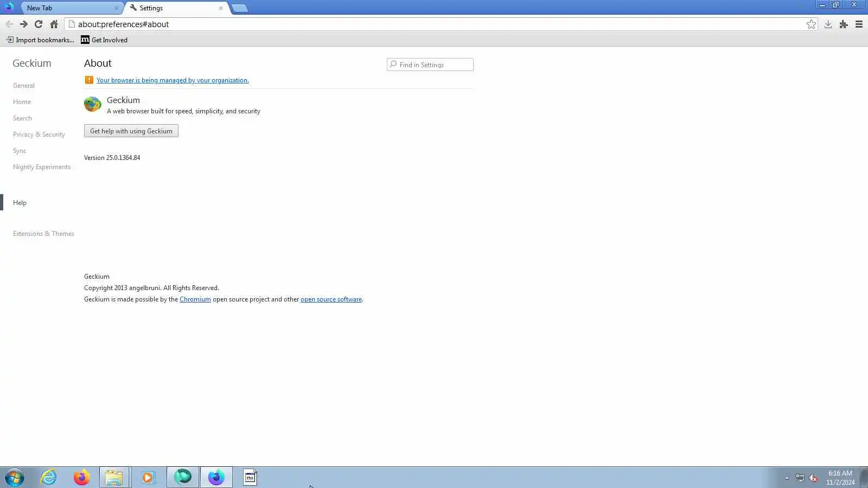Open the home page icon
This screenshot has width=868, height=488.
point(54,24)
